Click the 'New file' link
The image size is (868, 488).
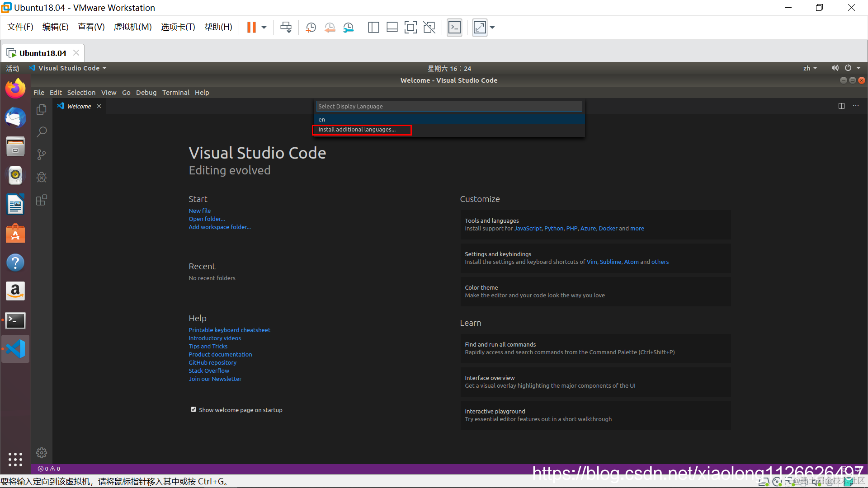tap(199, 211)
